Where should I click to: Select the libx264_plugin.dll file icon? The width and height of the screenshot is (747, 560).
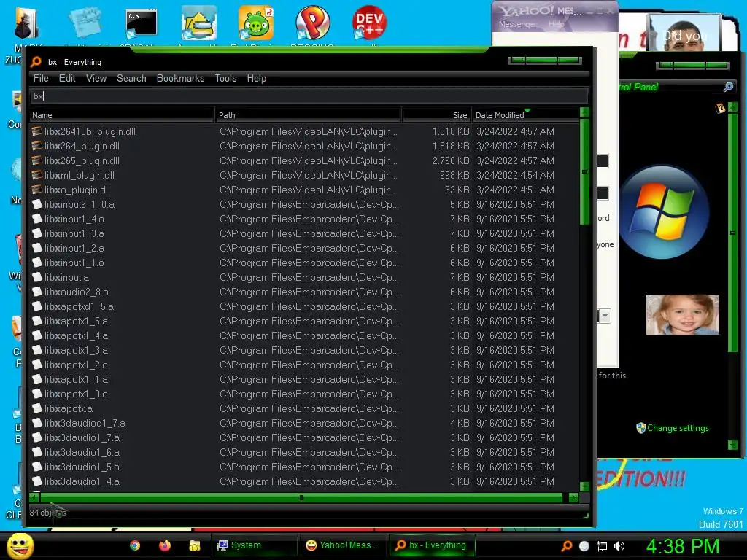click(x=36, y=146)
